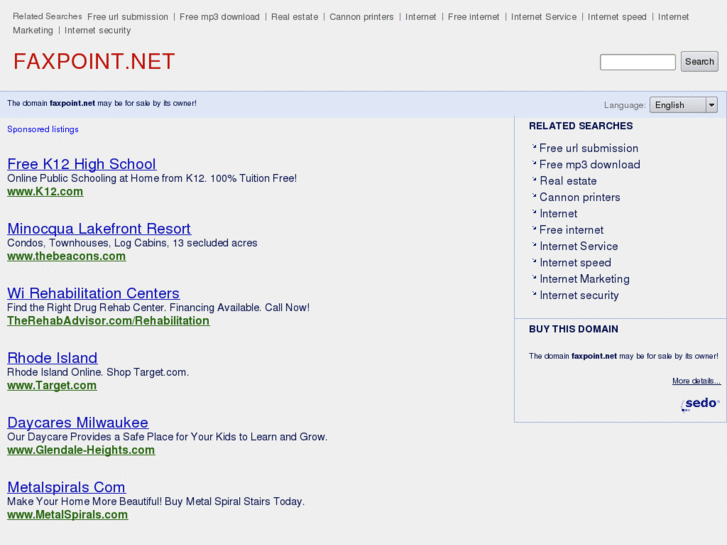Screen dimensions: 727x545
Task: Click 'Online Public Schooling at Home' description
Action: 152,178
